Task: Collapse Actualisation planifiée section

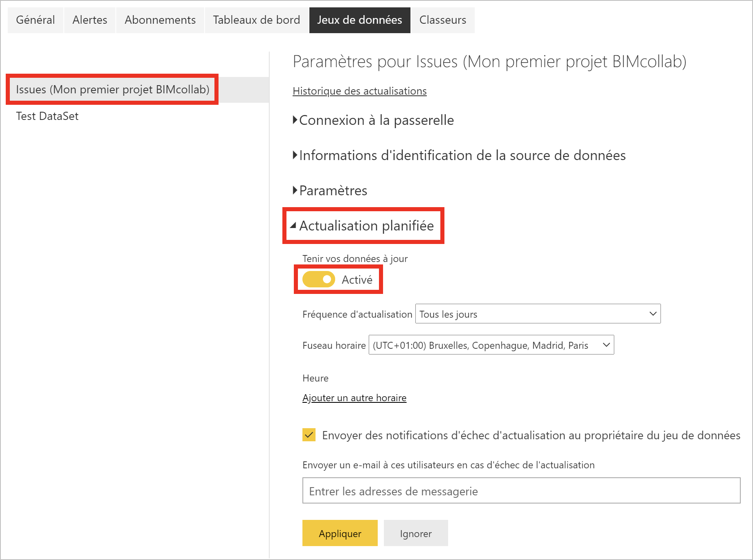Action: tap(362, 226)
